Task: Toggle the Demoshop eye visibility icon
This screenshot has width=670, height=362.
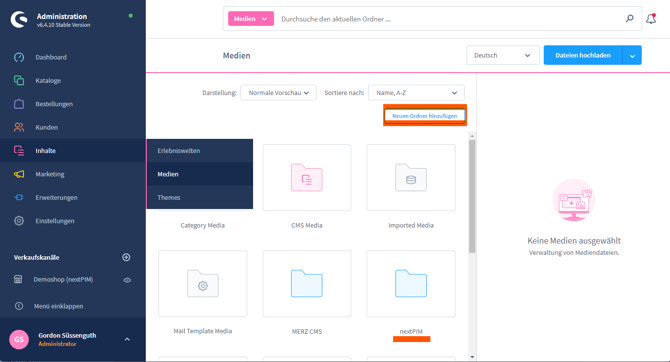Action: coord(127,280)
